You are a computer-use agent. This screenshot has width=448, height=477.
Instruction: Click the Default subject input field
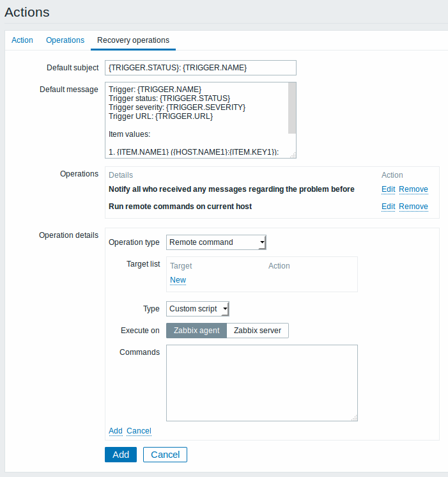pos(201,68)
